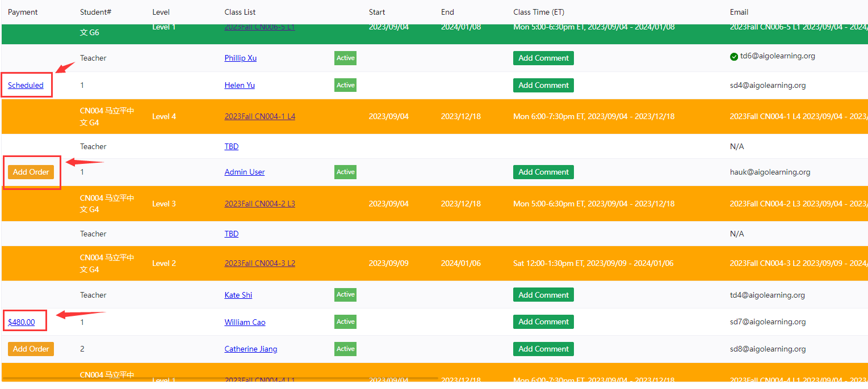Viewport: 868px width, 389px height.
Task: Click the Active badge next to Admin User
Action: [x=345, y=172]
